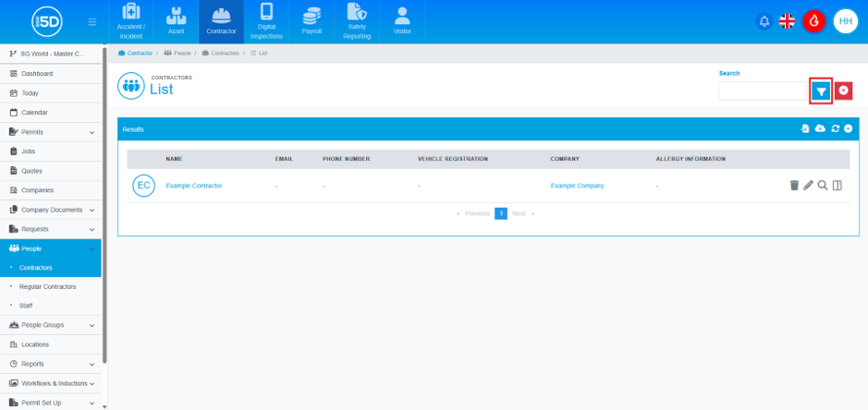Click the red fire alert icon
The height and width of the screenshot is (410, 868).
tap(813, 21)
